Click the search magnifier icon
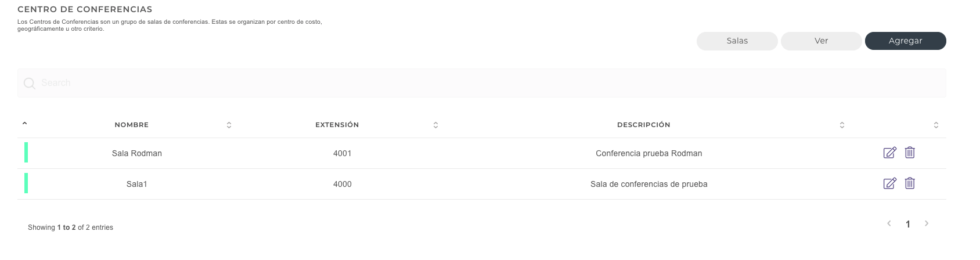 pos(30,84)
